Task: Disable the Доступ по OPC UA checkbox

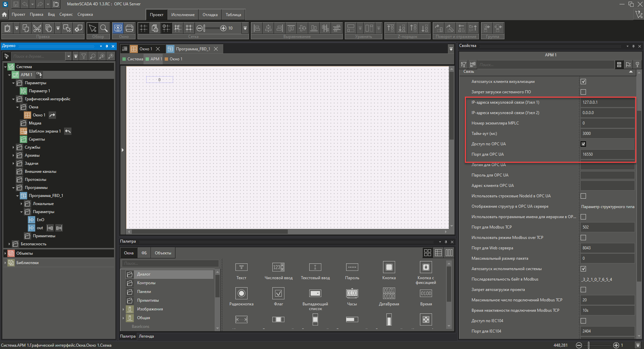Action: [x=583, y=144]
